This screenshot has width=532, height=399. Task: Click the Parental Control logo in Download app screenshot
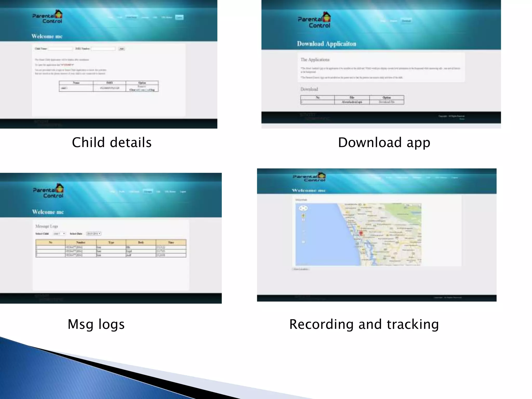[x=314, y=20]
